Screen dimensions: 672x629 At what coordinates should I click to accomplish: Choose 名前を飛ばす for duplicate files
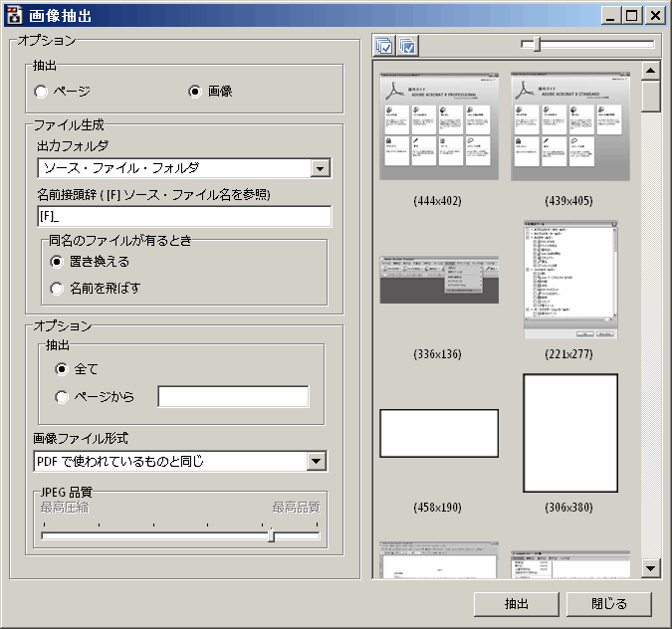coord(57,289)
